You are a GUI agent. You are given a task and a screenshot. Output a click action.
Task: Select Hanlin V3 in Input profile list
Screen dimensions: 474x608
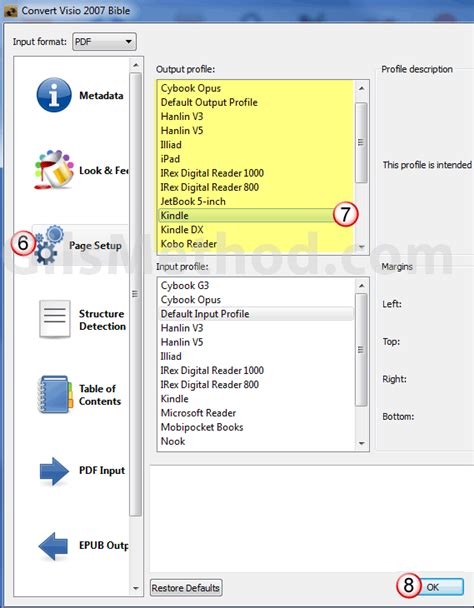click(256, 328)
